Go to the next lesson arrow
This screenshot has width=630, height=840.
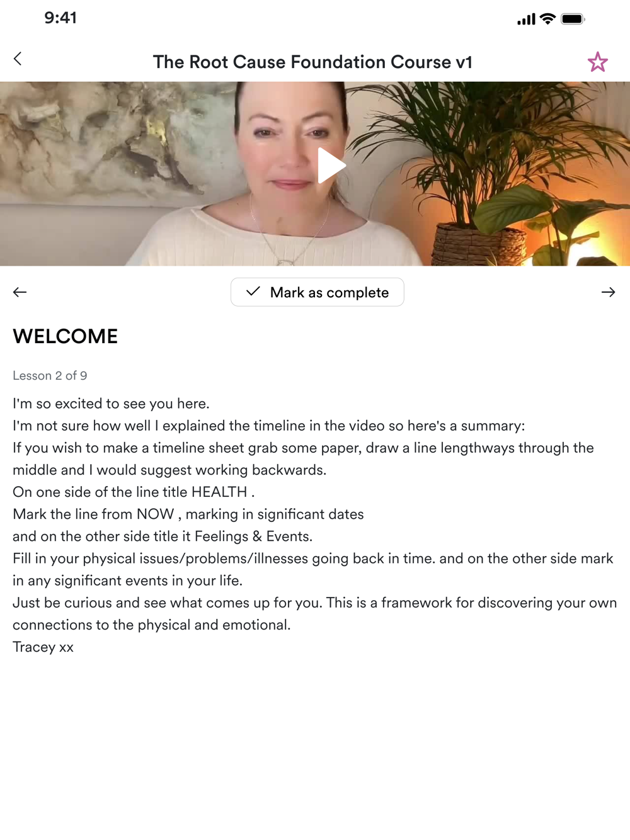pos(608,292)
